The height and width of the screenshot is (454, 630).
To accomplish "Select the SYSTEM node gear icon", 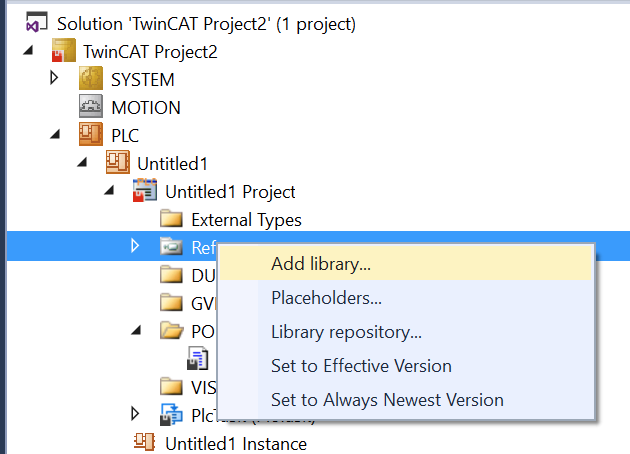I will [91, 78].
